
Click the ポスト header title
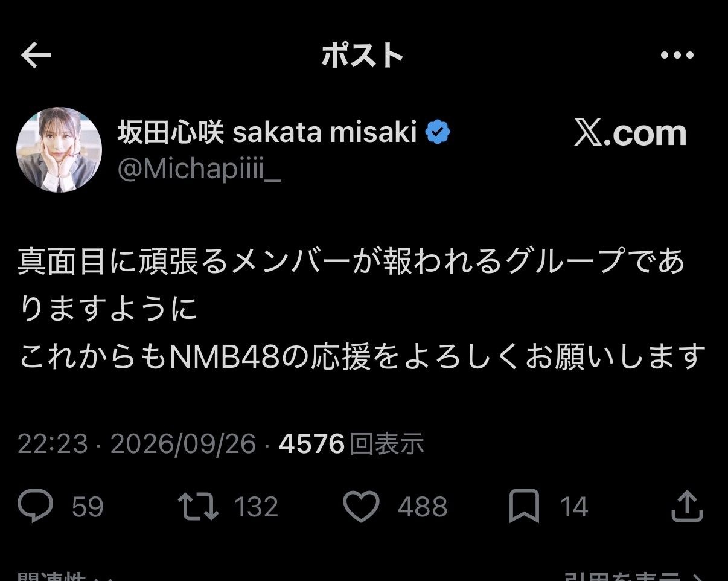click(363, 56)
